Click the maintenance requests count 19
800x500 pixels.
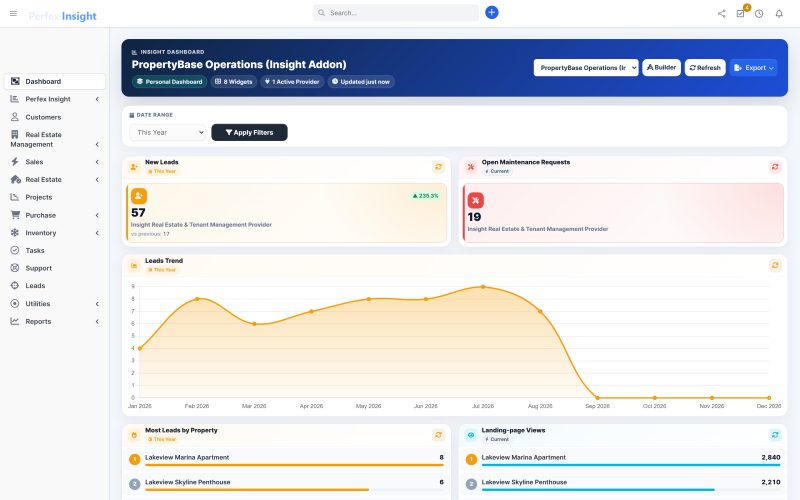click(474, 217)
